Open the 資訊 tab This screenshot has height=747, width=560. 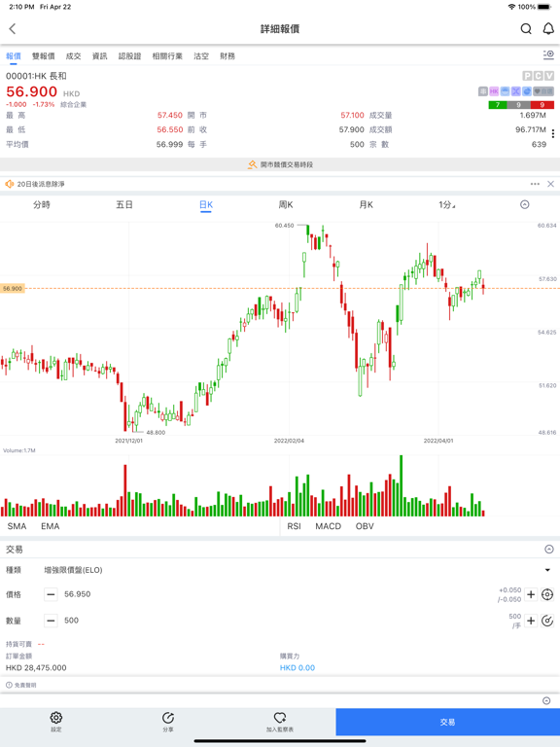pos(99,56)
